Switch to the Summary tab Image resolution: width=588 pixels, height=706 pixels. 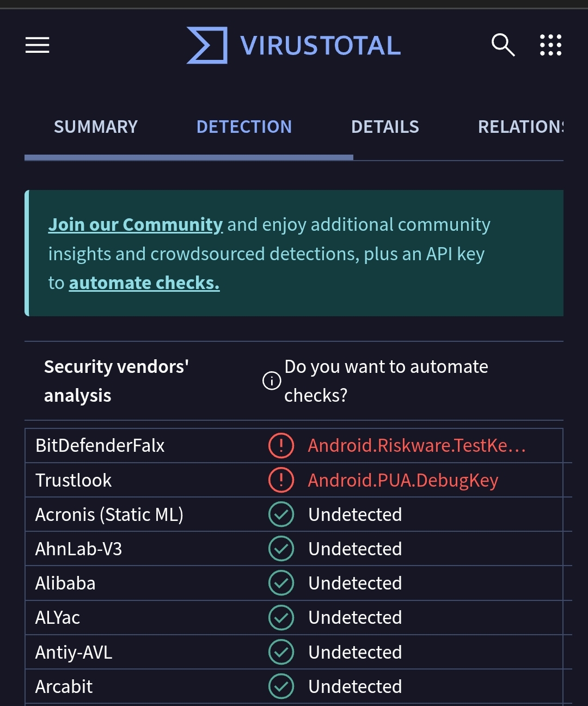click(x=96, y=127)
